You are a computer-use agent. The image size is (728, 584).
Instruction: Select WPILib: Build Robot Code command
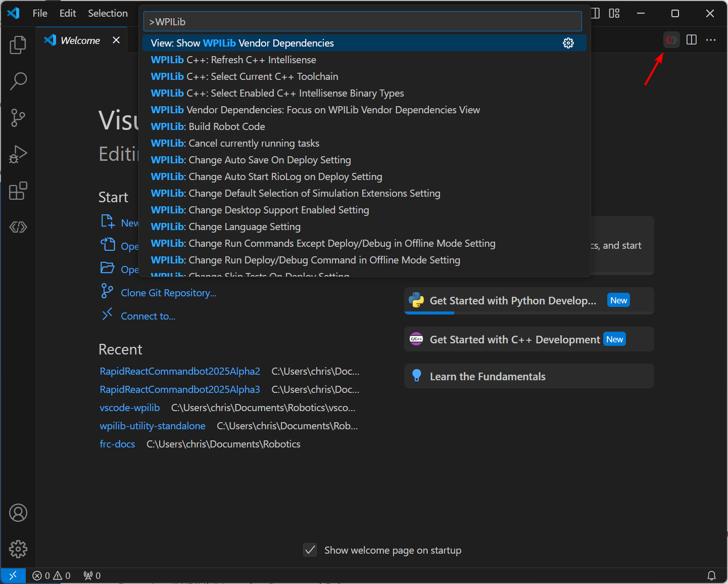[x=208, y=126]
